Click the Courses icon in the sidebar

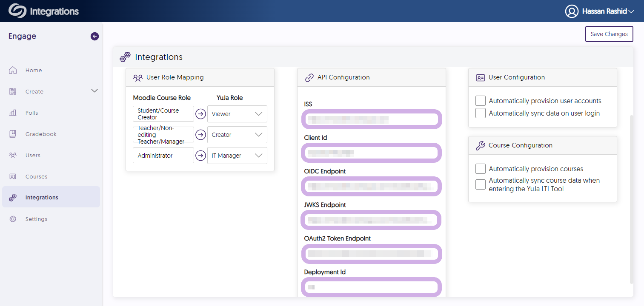click(x=13, y=176)
